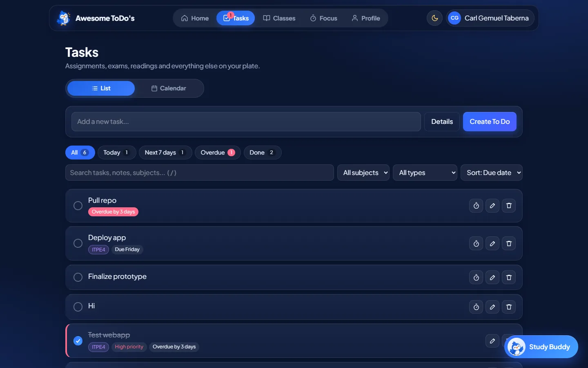Go to the Home page
The height and width of the screenshot is (368, 588).
pyautogui.click(x=195, y=18)
